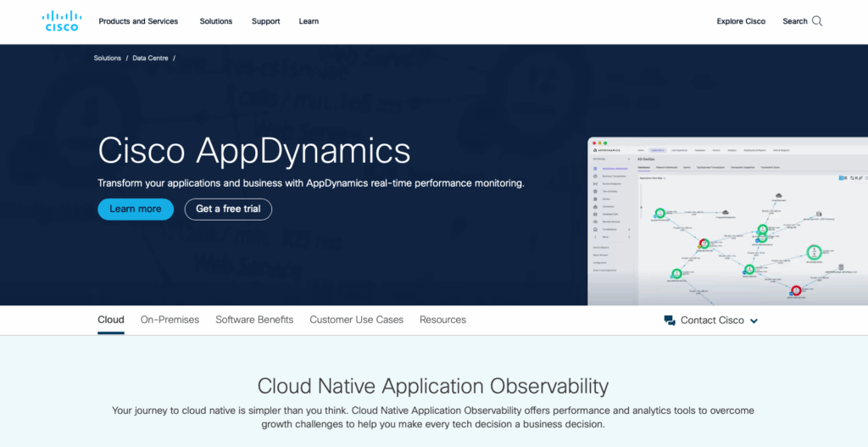Follow the Solutions breadcrumb link

click(x=108, y=58)
